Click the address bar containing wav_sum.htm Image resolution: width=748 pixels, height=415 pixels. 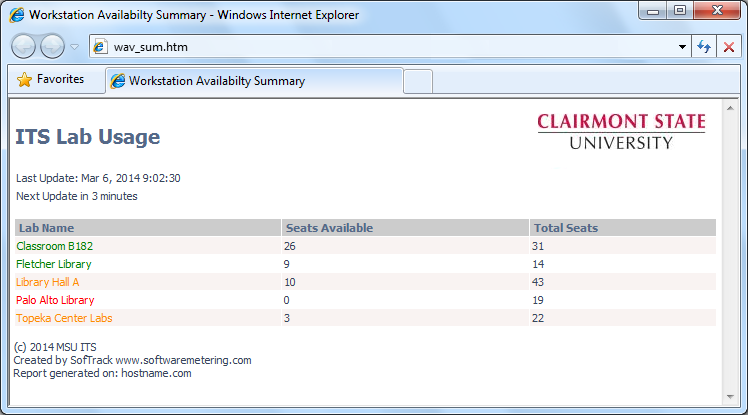pos(390,47)
